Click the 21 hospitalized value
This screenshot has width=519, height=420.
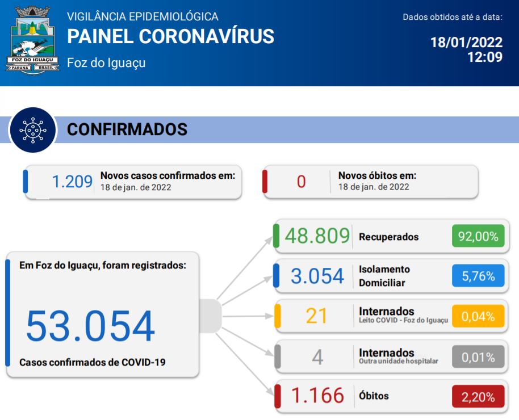(316, 316)
